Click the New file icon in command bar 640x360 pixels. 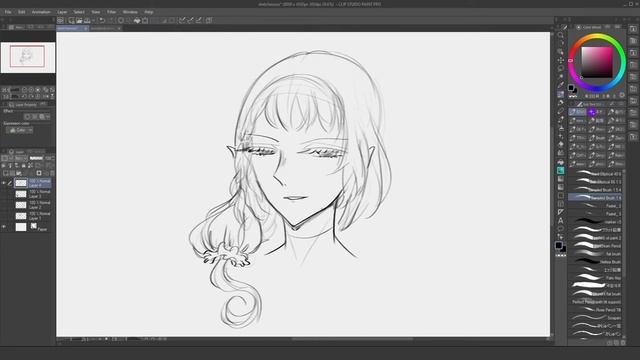tap(71, 20)
